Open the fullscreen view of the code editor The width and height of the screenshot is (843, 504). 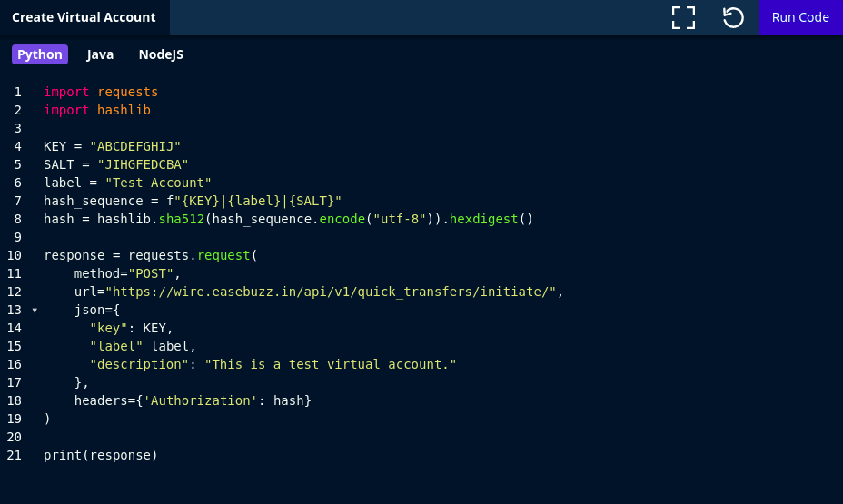pos(683,18)
